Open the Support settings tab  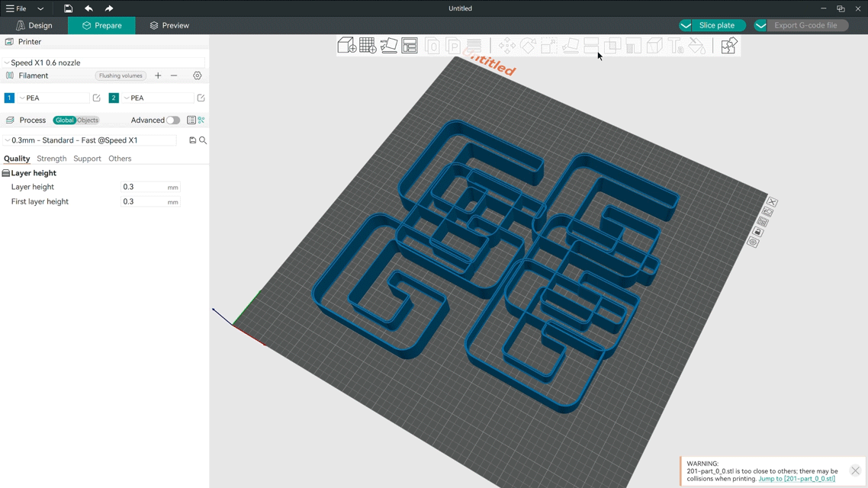(x=88, y=159)
